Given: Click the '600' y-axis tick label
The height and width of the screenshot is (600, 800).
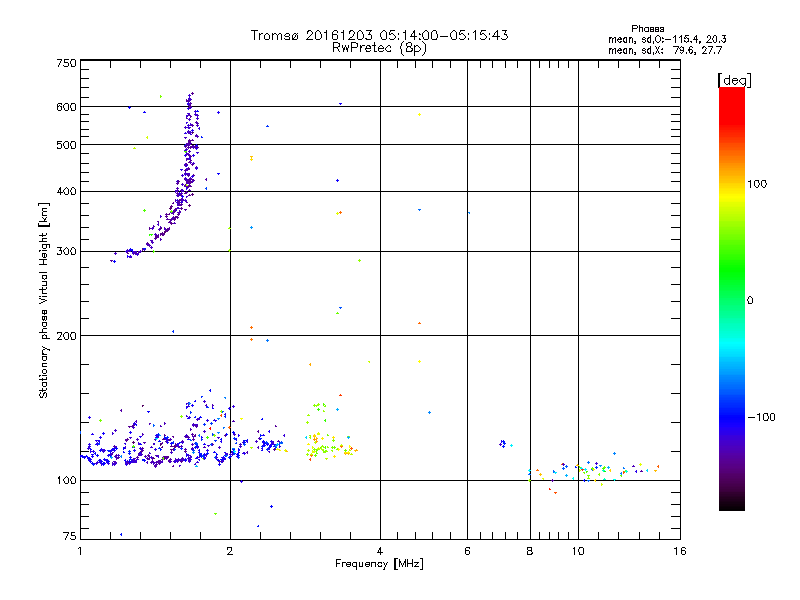Looking at the screenshot, I should click(x=66, y=107).
